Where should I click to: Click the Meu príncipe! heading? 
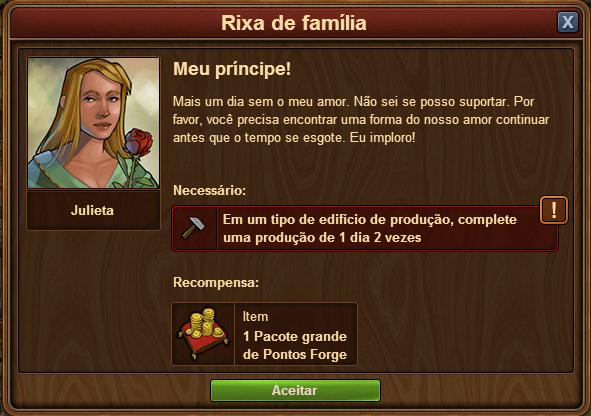(232, 69)
